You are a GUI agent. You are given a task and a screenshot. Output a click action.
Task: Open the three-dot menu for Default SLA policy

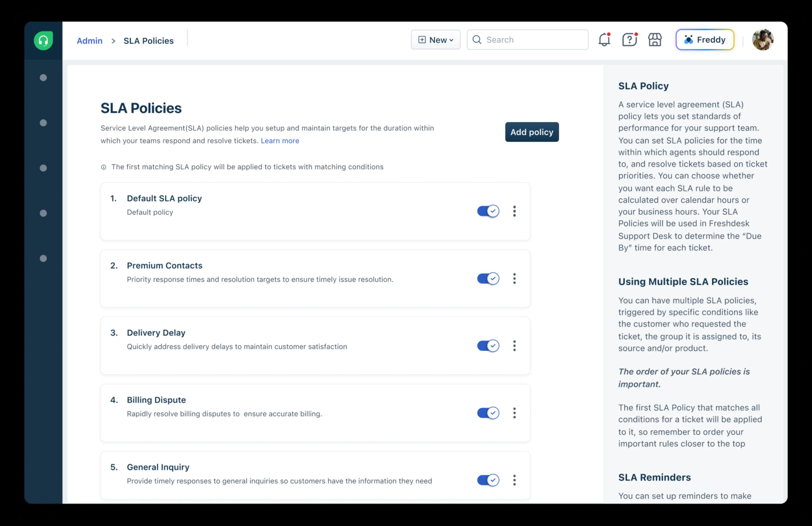(514, 211)
